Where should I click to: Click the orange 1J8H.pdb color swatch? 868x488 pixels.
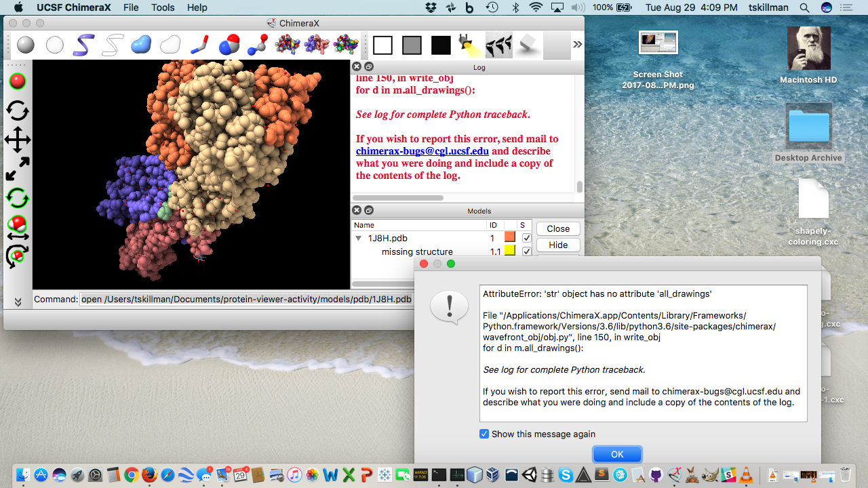509,238
